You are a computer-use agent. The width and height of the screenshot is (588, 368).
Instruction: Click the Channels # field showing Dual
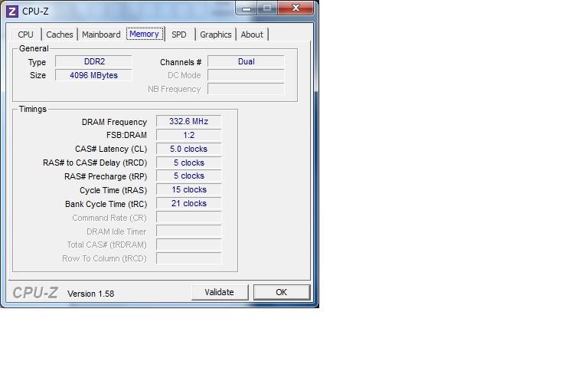(x=246, y=61)
